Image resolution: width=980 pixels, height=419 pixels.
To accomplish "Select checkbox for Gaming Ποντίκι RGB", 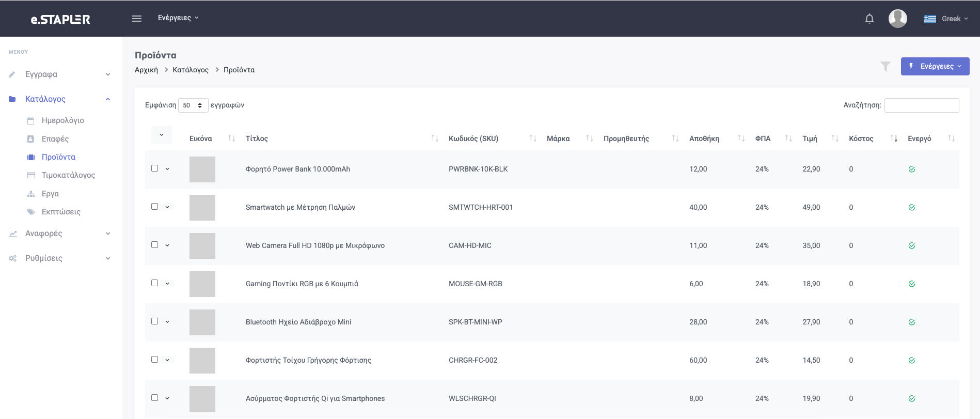I will point(154,283).
